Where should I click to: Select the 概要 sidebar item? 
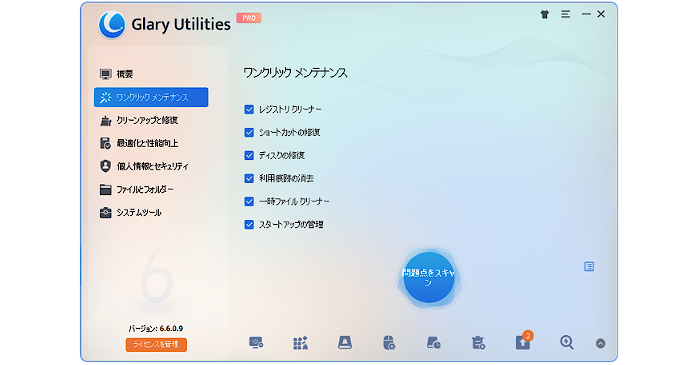(151, 74)
